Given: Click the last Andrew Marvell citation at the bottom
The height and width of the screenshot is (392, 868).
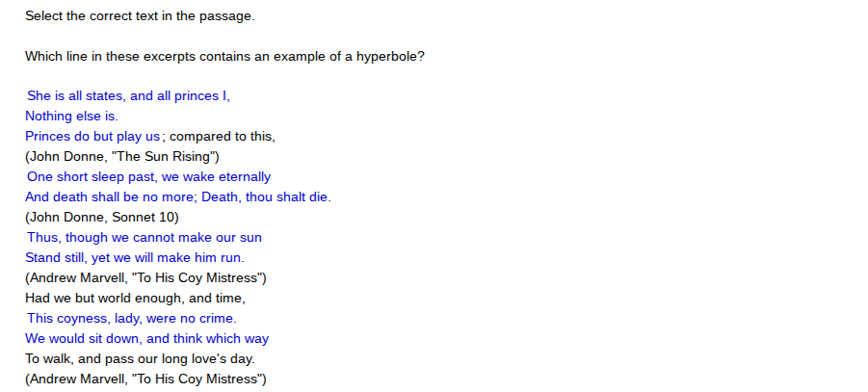Looking at the screenshot, I should point(145,379).
